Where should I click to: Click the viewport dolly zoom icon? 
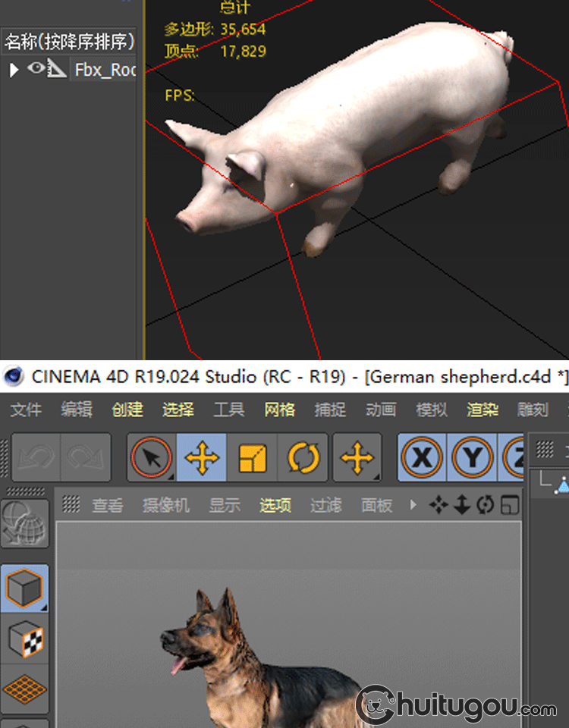[462, 505]
